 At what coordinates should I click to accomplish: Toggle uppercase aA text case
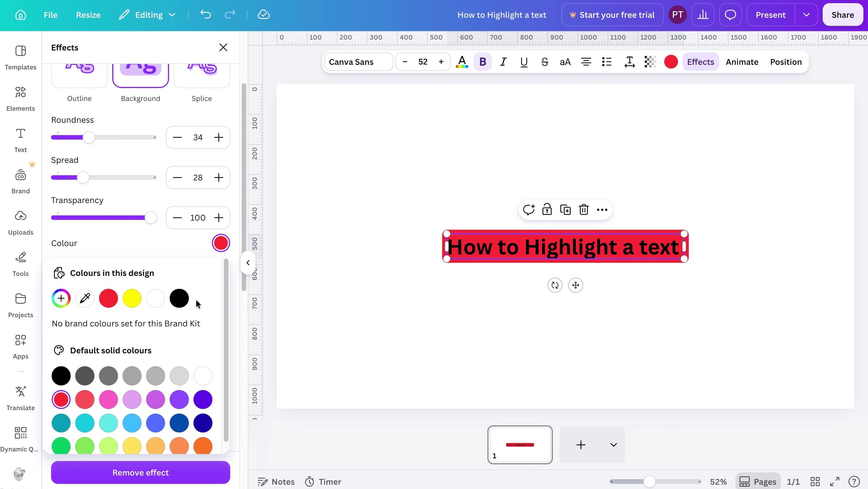coord(565,62)
